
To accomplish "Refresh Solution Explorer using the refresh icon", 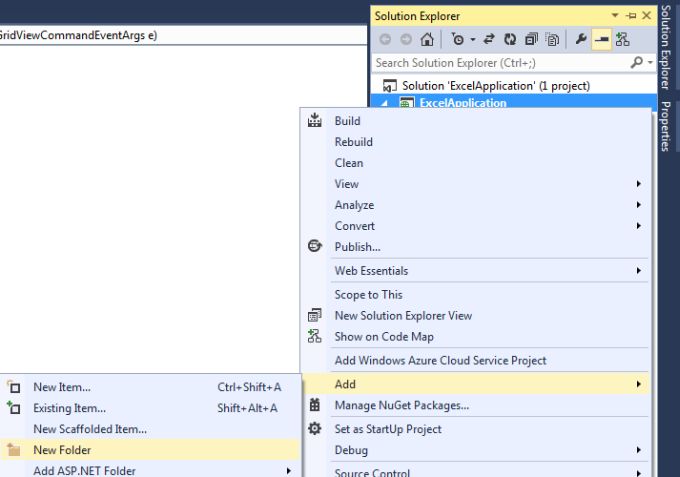I will (x=510, y=39).
